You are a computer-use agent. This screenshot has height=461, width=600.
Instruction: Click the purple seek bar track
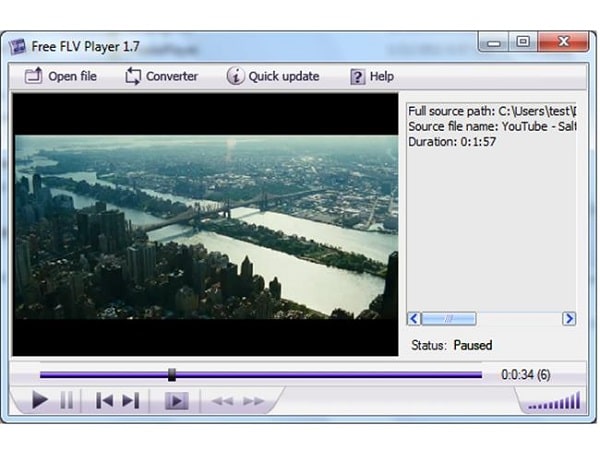(261, 375)
